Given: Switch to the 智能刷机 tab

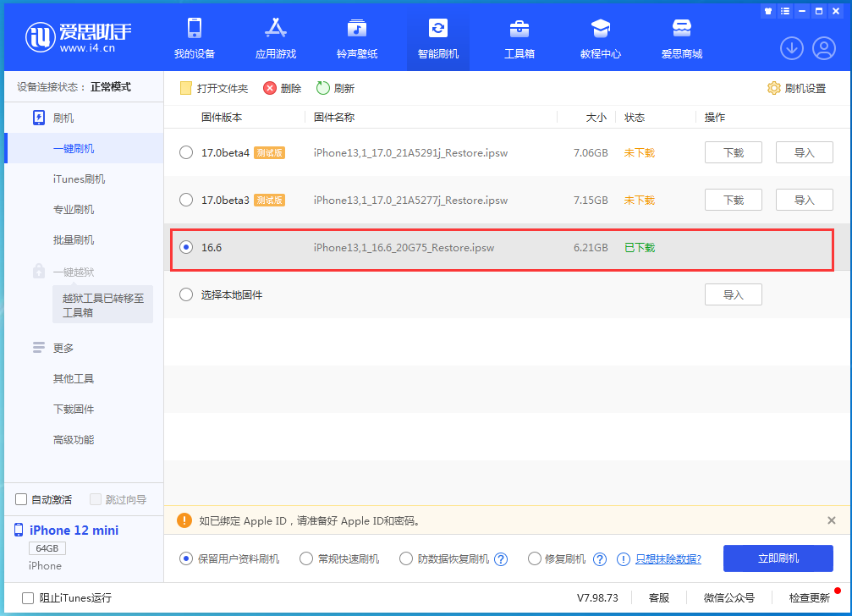Looking at the screenshot, I should [x=437, y=38].
